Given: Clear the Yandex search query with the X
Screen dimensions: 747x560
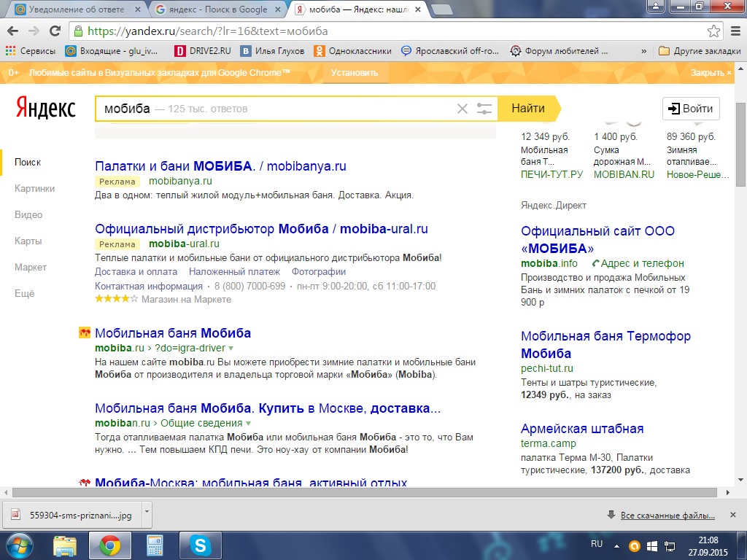Looking at the screenshot, I should point(462,109).
